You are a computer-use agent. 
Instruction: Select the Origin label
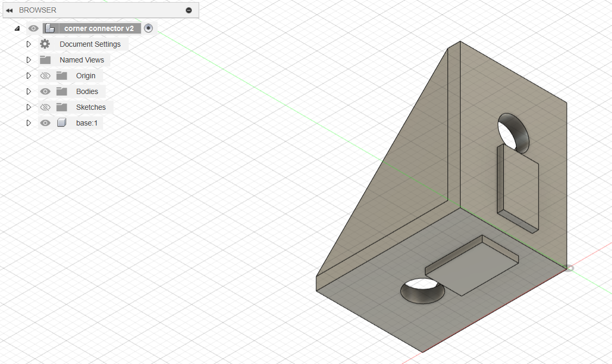pos(86,76)
